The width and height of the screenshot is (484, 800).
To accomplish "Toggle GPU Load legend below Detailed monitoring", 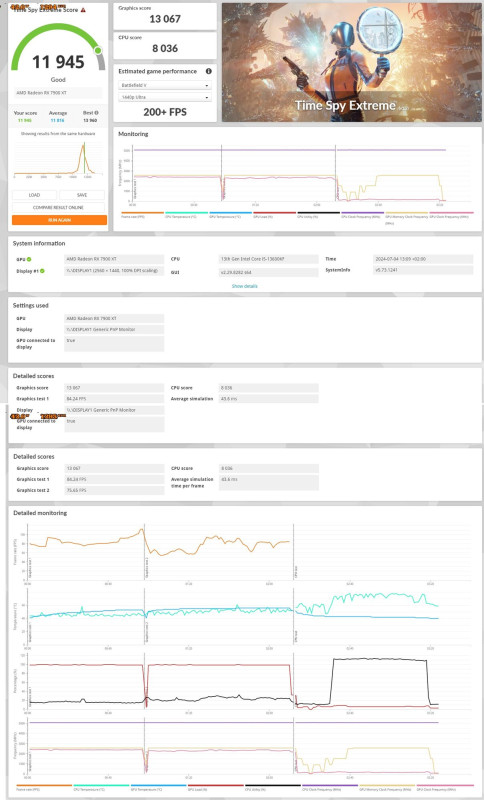I will pos(215,787).
